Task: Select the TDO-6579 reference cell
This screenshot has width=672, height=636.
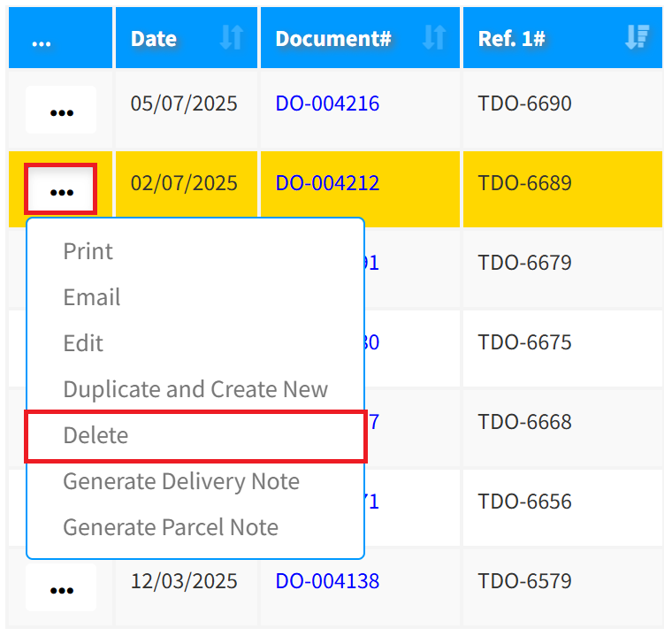Action: [x=524, y=581]
